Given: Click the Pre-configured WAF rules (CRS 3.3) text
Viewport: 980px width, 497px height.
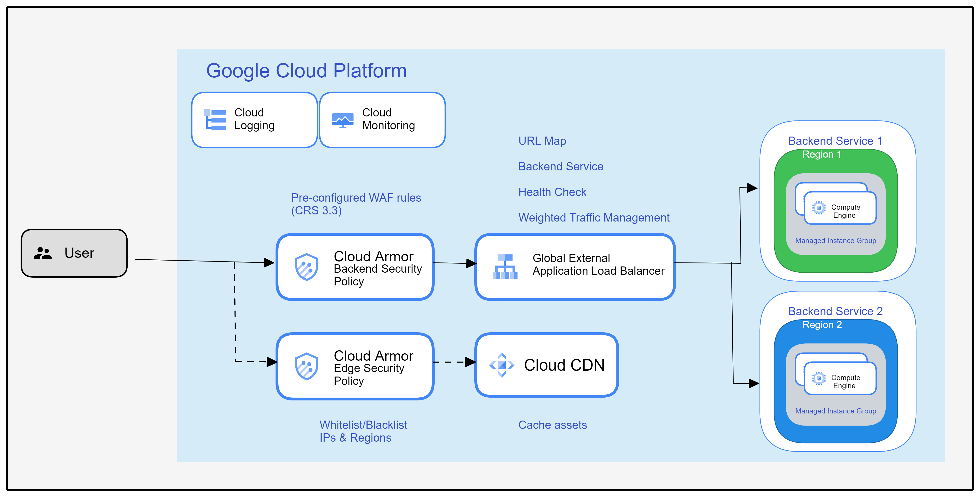Looking at the screenshot, I should pos(356,204).
